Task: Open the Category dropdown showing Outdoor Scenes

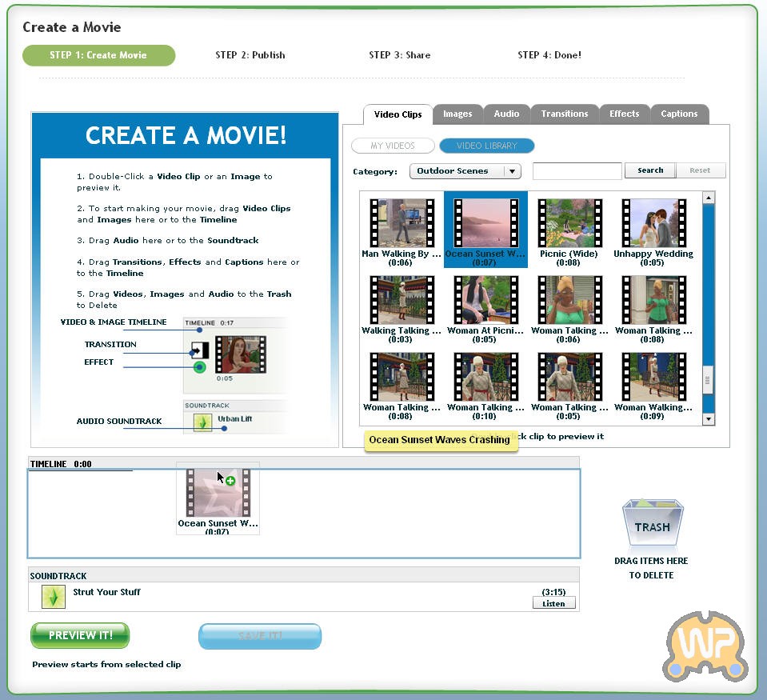Action: 465,171
